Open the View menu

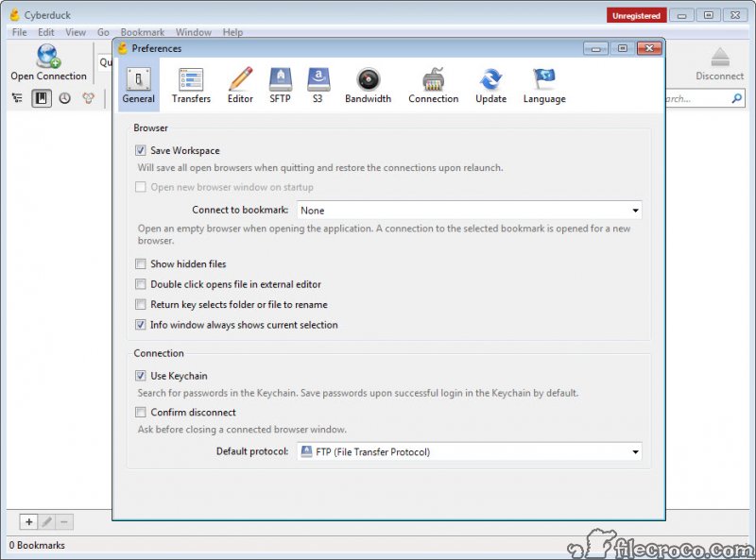tap(76, 32)
